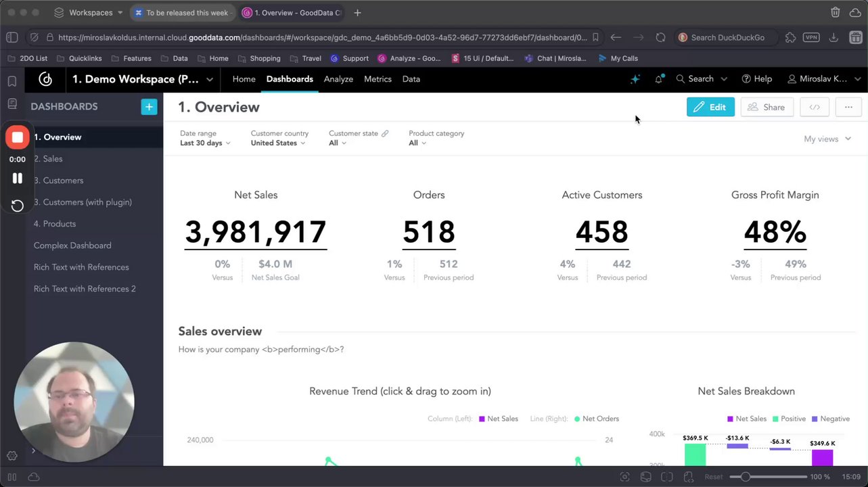Viewport: 868px width, 487px height.
Task: Click the Negative legend swatch in Net Sales Breakdown
Action: [x=814, y=419]
